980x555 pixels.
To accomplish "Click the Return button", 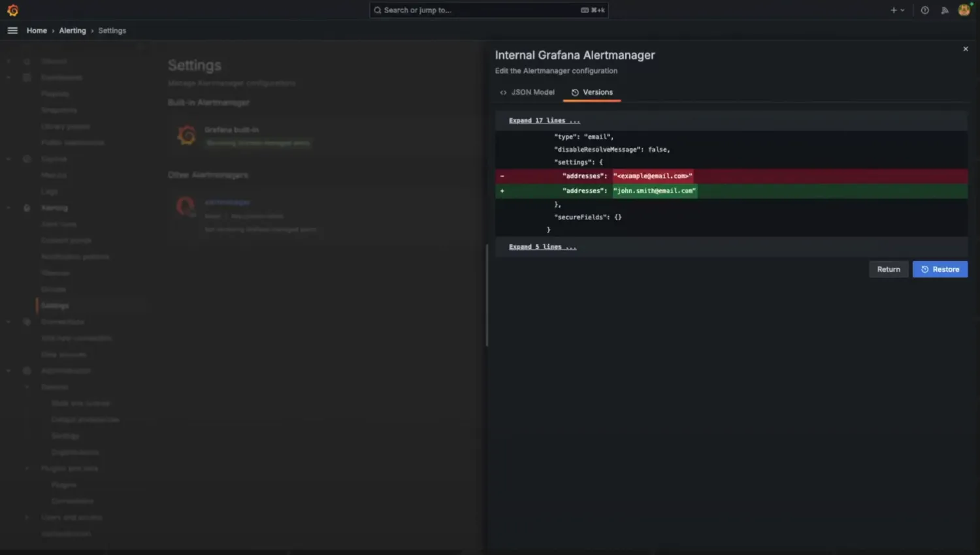I will click(889, 269).
